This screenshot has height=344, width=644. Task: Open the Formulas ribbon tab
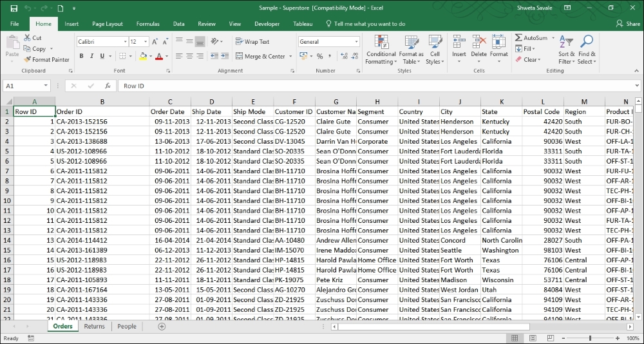(x=148, y=24)
